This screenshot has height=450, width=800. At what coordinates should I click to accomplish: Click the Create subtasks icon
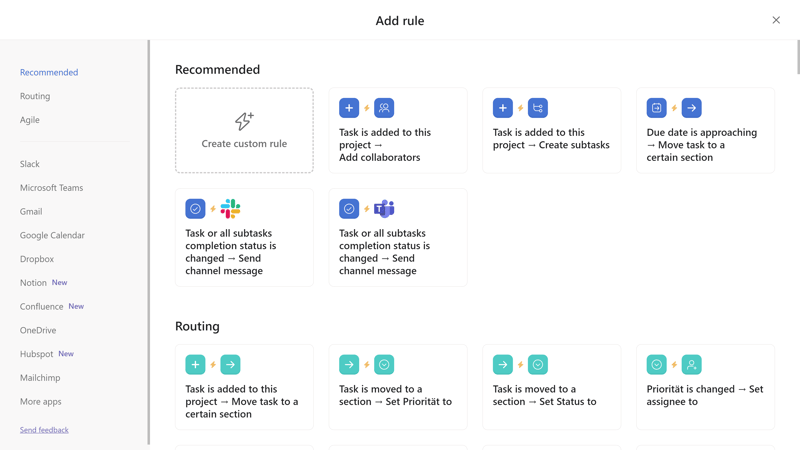coord(538,108)
